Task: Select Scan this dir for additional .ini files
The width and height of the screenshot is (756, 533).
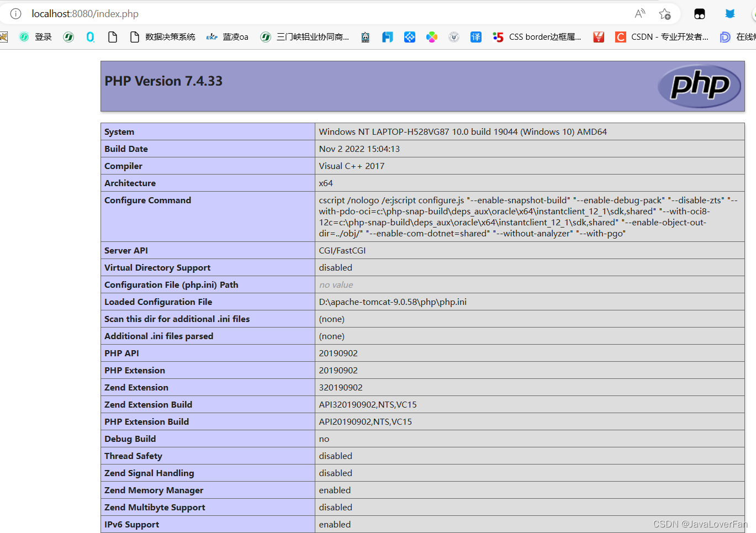Action: (x=177, y=319)
